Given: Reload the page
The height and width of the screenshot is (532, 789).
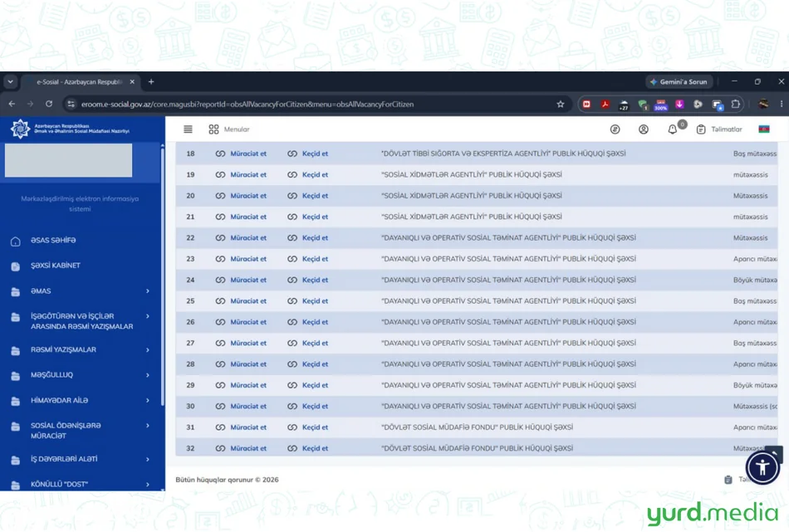Looking at the screenshot, I should point(49,104).
